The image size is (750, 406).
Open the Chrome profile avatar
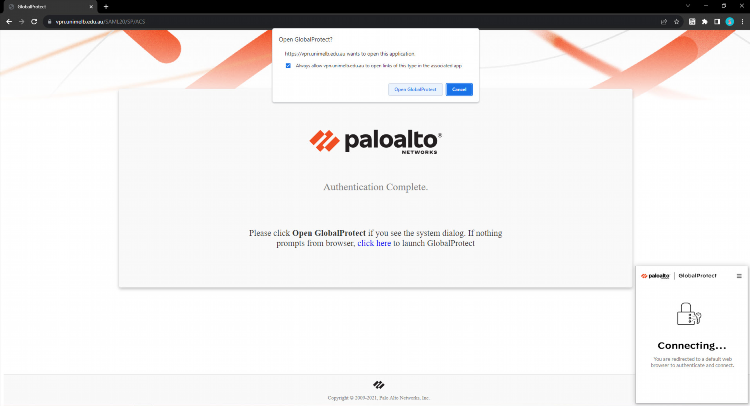(x=729, y=22)
